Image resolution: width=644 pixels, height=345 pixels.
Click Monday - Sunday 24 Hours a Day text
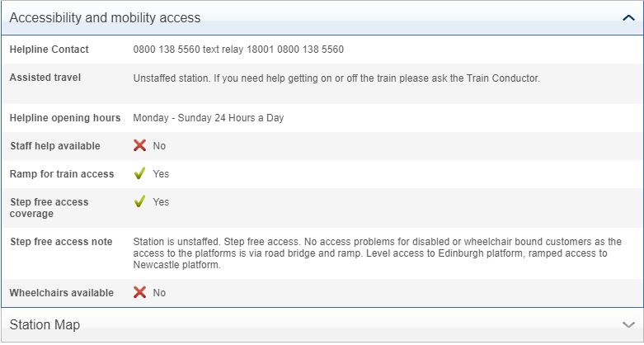coord(208,118)
